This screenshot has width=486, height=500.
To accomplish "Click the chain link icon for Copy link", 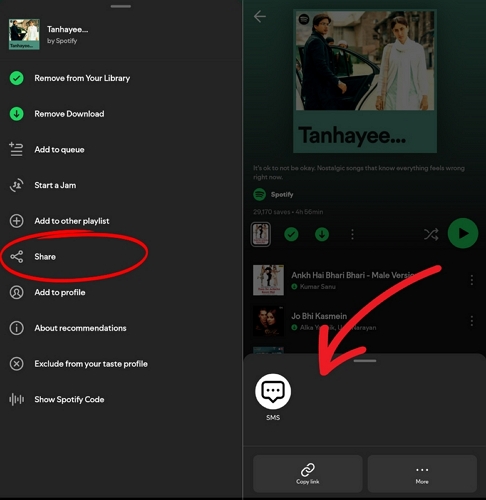I will [x=308, y=470].
